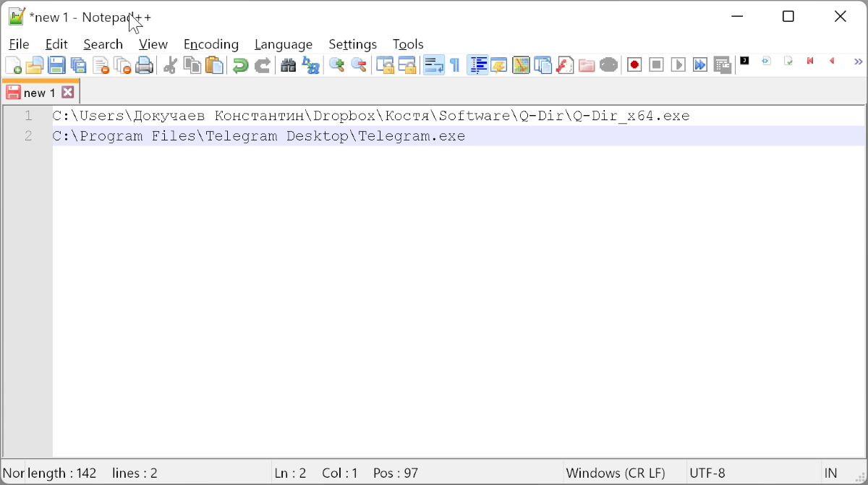Stop macro recording with square button
The image size is (868, 485).
pyautogui.click(x=656, y=65)
